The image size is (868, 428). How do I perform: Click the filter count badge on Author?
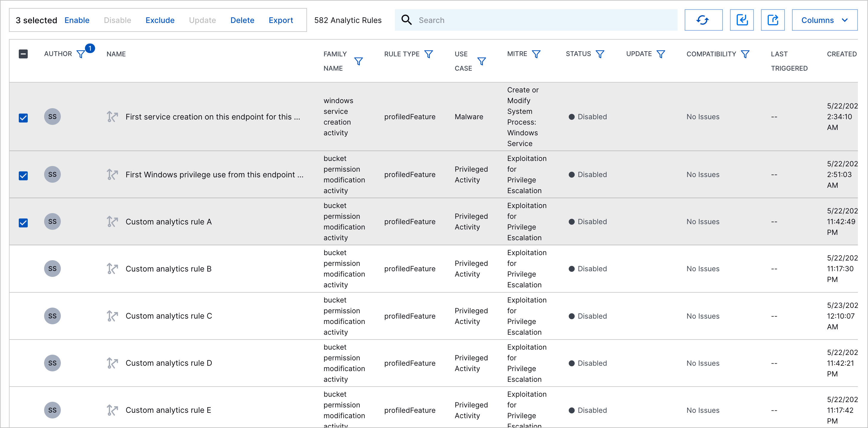pos(90,49)
